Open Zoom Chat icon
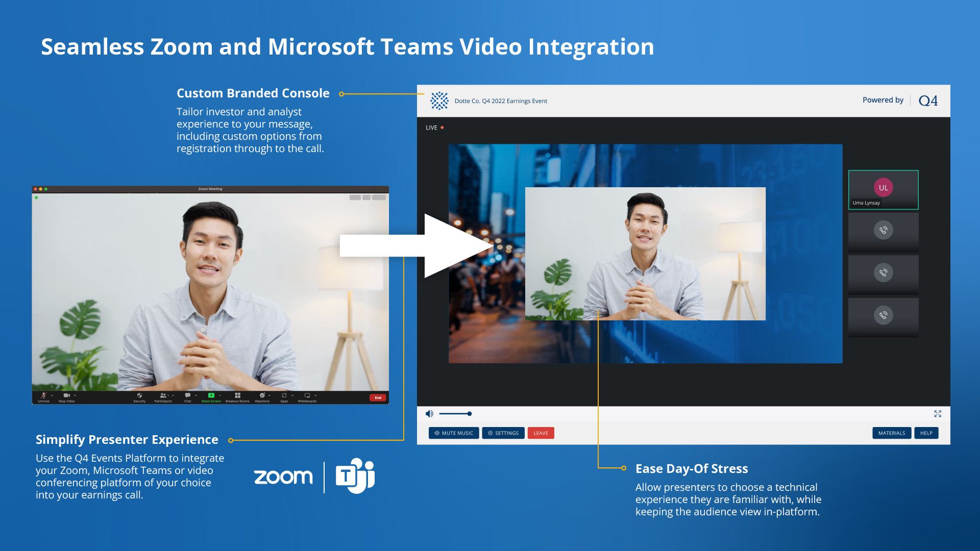980x551 pixels. [187, 396]
